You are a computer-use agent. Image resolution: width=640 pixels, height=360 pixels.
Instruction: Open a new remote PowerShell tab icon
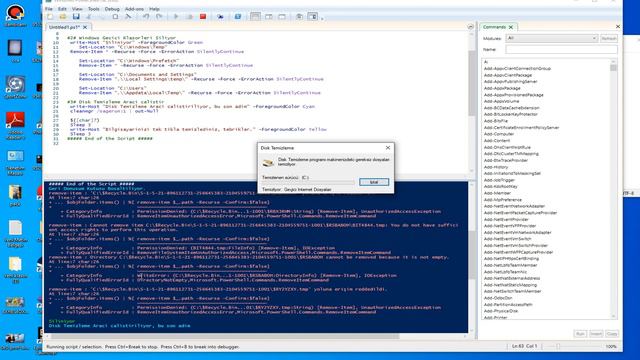coord(220,17)
